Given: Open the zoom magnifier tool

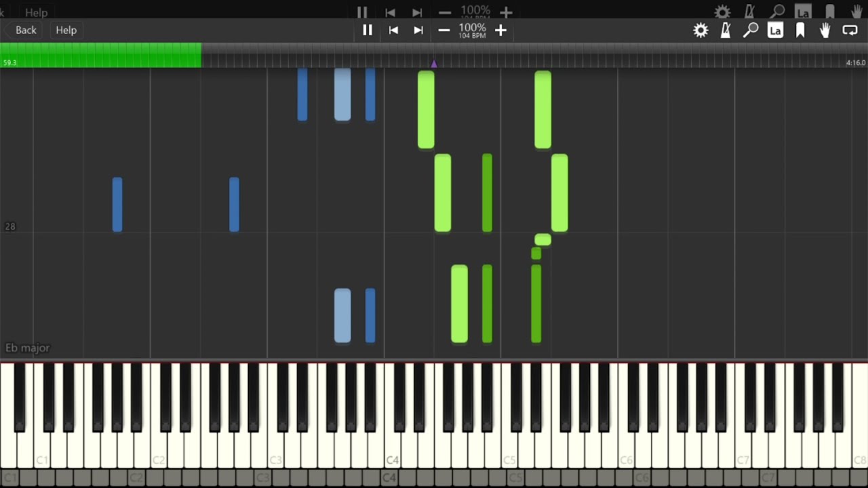Looking at the screenshot, I should pyautogui.click(x=751, y=30).
